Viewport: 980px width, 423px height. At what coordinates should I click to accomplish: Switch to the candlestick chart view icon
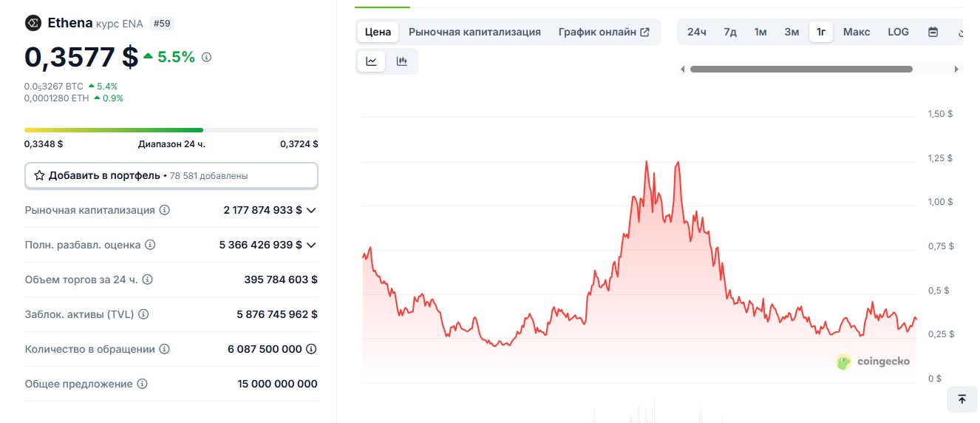pos(402,61)
